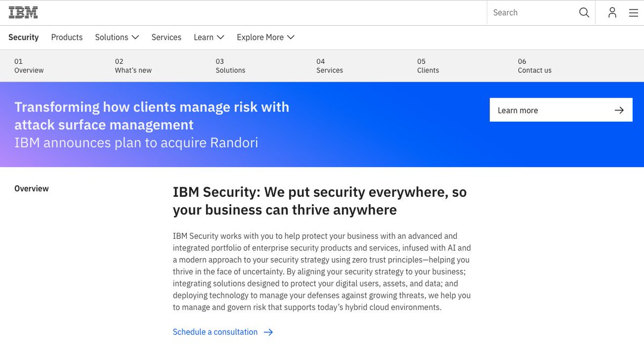This screenshot has height=353, width=644.
Task: Click banner headline about attack surface management
Action: coord(152,116)
